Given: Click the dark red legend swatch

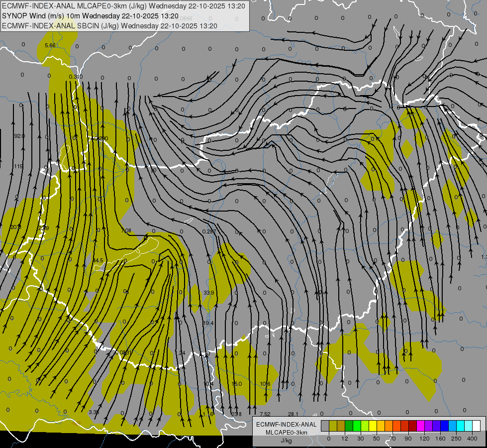Looking at the screenshot, I should tap(413, 426).
